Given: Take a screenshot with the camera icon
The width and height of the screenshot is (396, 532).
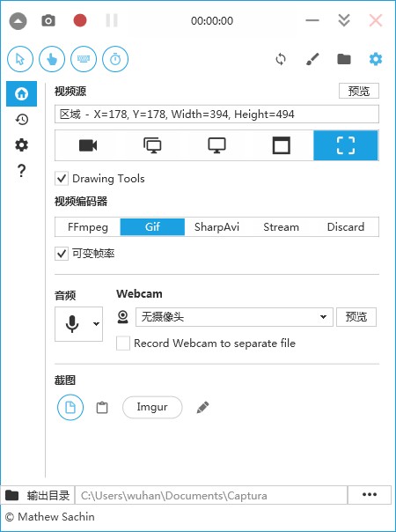Looking at the screenshot, I should coord(48,20).
